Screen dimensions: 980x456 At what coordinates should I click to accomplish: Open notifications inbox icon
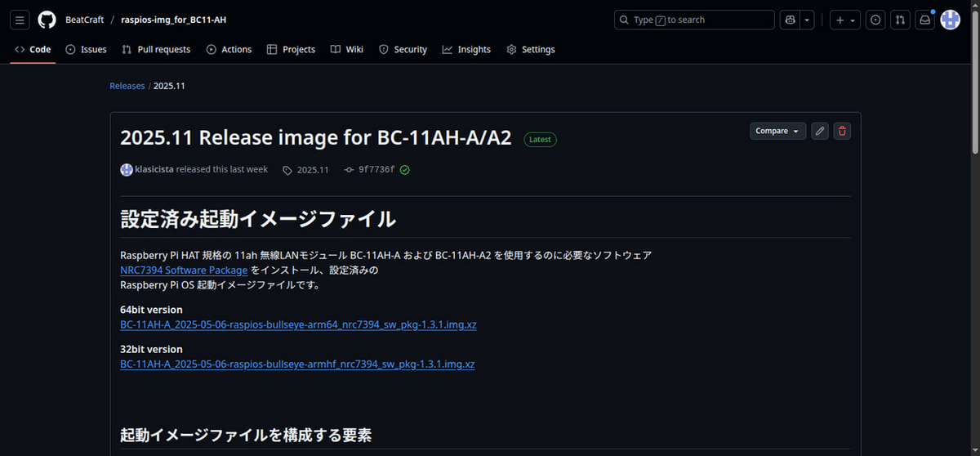pyautogui.click(x=924, y=20)
